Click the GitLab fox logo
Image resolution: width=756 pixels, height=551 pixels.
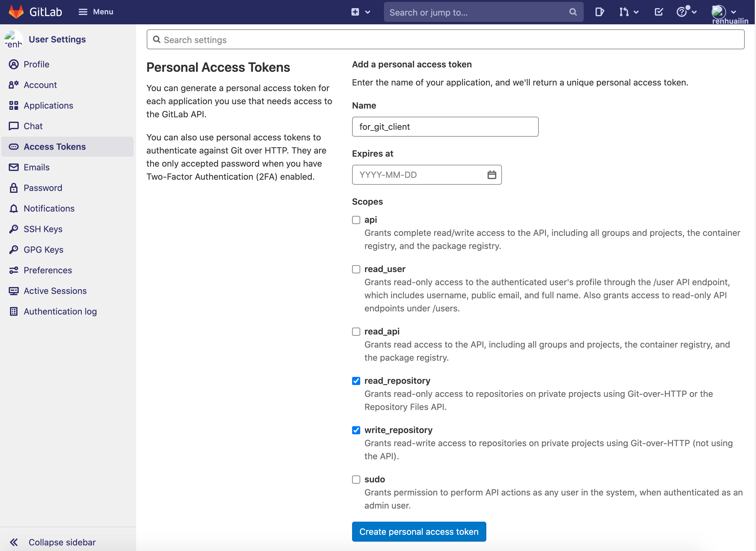(x=16, y=12)
